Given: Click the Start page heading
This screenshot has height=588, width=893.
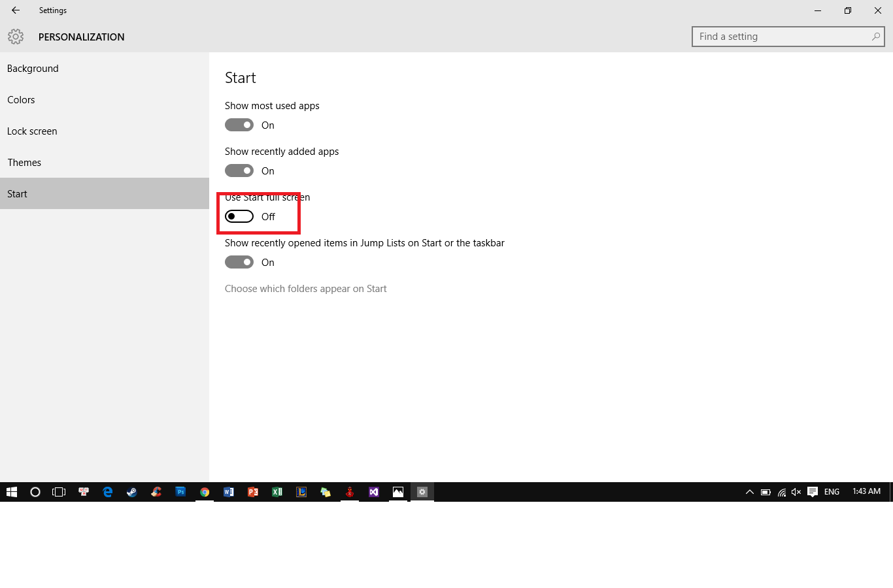Looking at the screenshot, I should click(241, 78).
